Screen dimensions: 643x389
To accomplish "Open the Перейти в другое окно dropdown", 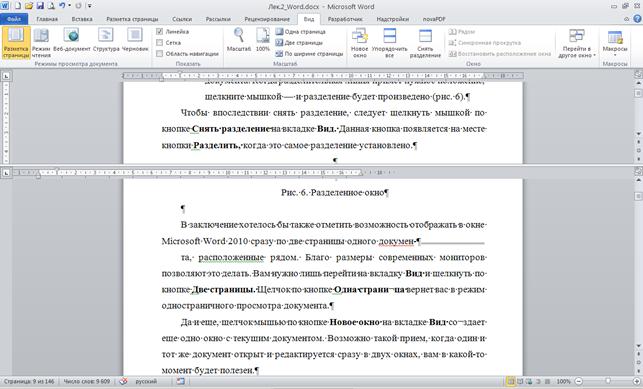I will (x=577, y=43).
